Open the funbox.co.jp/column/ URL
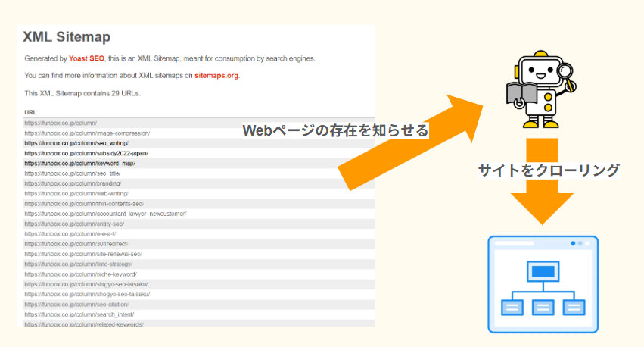The height and width of the screenshot is (347, 644). [61, 123]
